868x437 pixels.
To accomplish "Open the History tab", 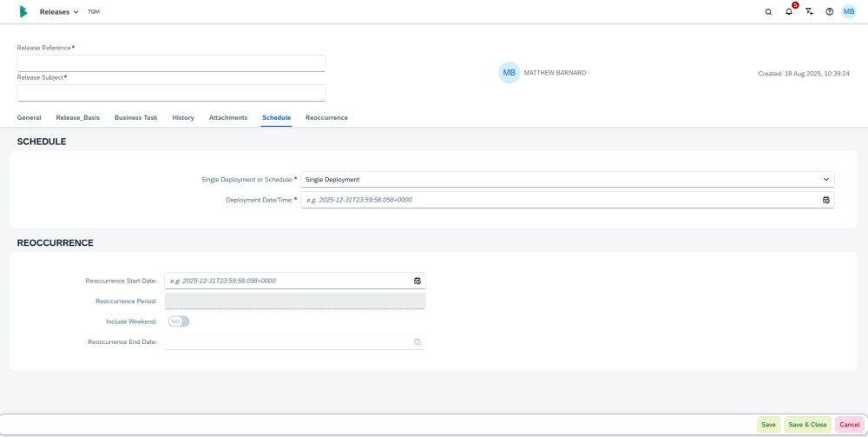I will [183, 117].
